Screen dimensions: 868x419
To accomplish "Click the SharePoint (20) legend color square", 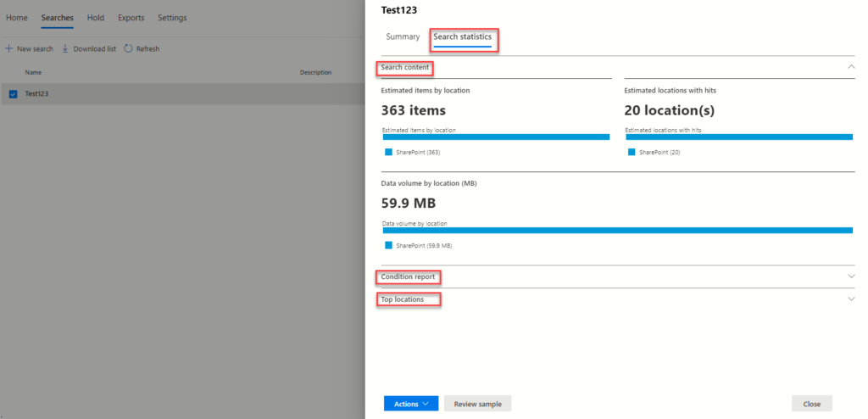I will click(x=632, y=153).
